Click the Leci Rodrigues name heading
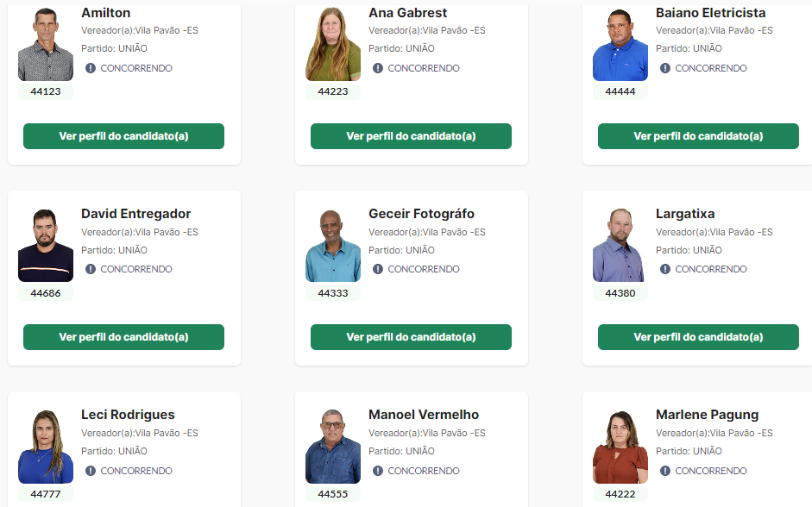This screenshot has width=812, height=507. 128,415
